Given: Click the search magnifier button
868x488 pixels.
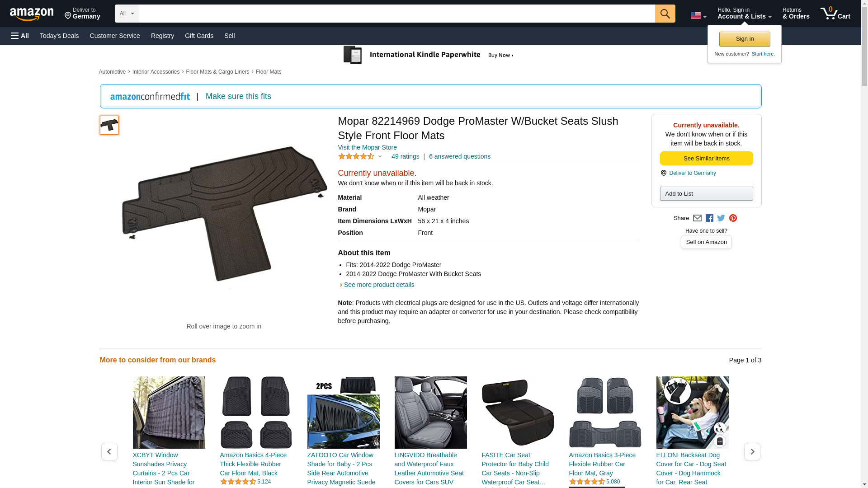Looking at the screenshot, I should 665,14.
